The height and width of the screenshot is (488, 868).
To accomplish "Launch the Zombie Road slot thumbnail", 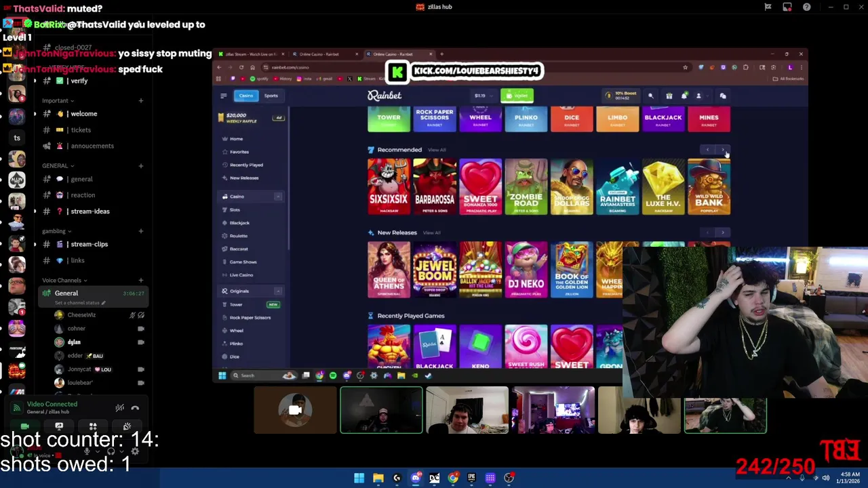I will [x=526, y=187].
